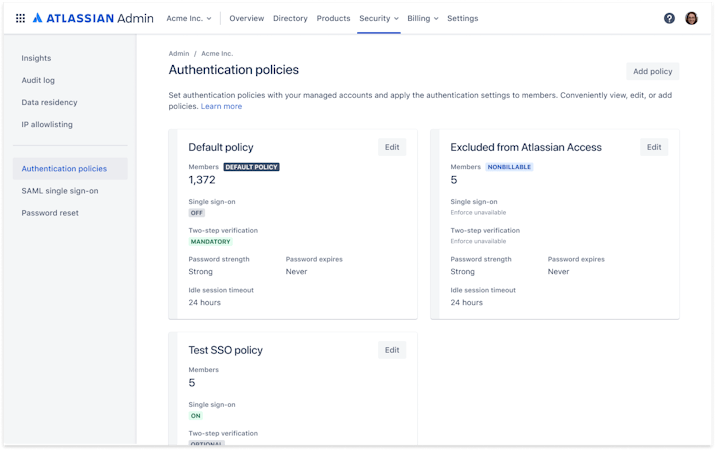Click the Add policy button
This screenshot has height=450, width=715.
[x=653, y=71]
